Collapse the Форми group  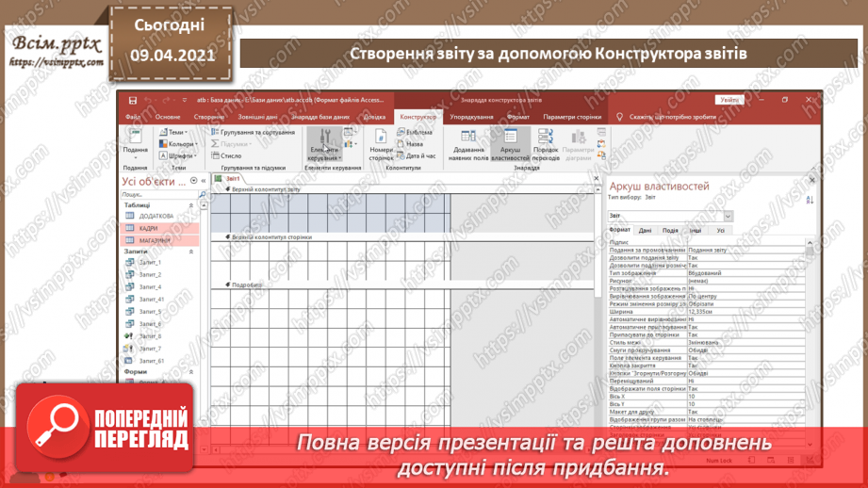tap(191, 372)
